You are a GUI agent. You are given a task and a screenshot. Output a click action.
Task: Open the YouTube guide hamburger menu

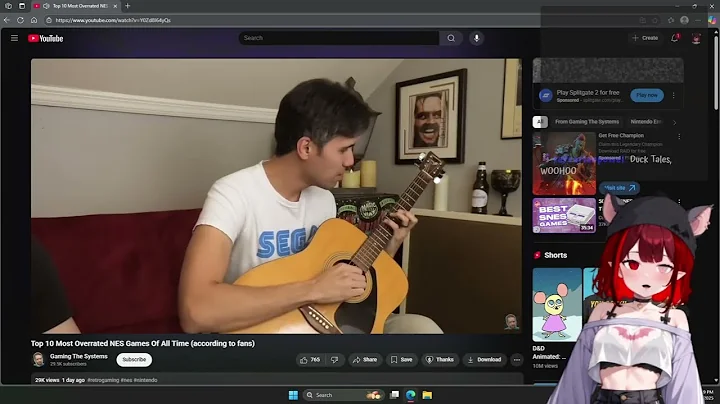point(14,38)
